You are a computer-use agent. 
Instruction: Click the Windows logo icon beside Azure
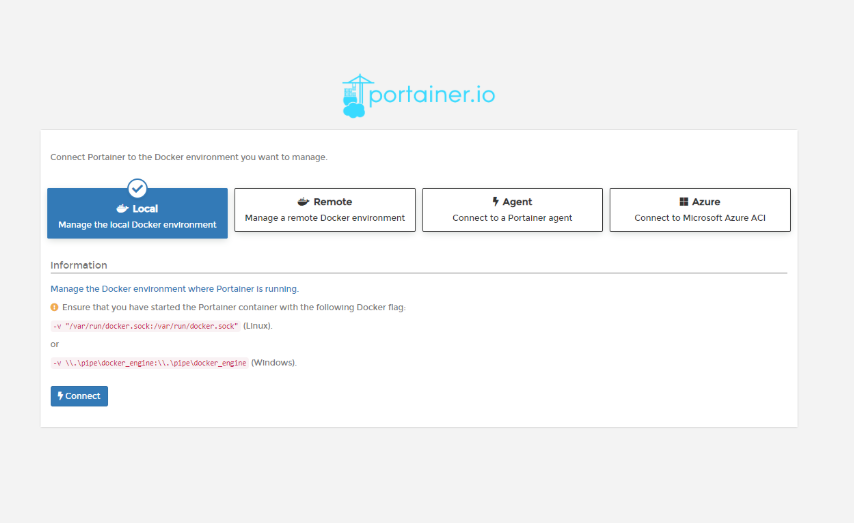click(x=684, y=202)
